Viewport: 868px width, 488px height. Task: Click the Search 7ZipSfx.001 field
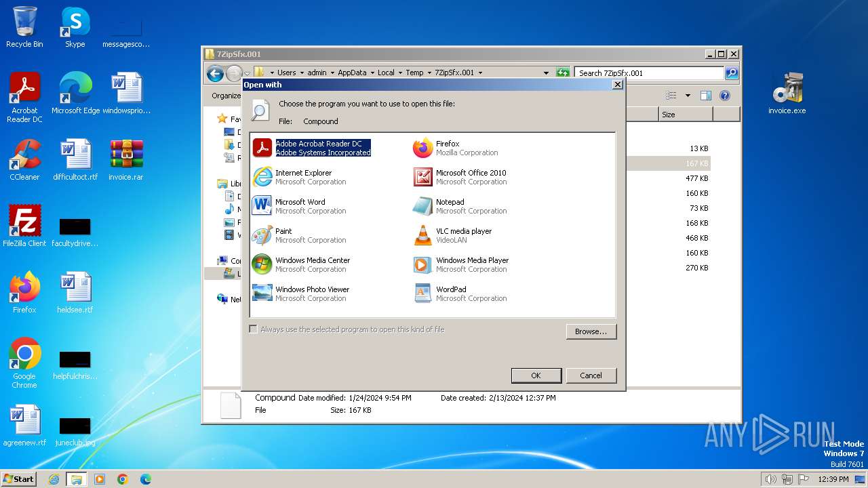650,73
